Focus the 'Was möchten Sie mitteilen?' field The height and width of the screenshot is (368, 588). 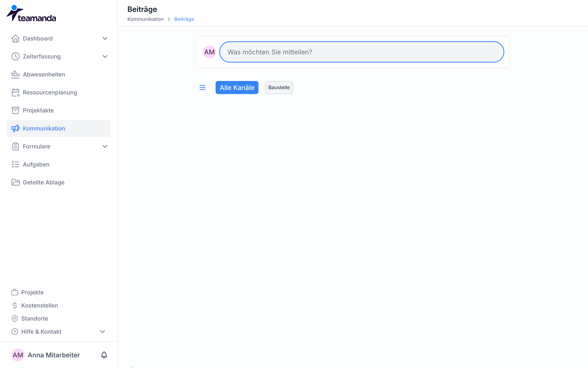point(362,52)
